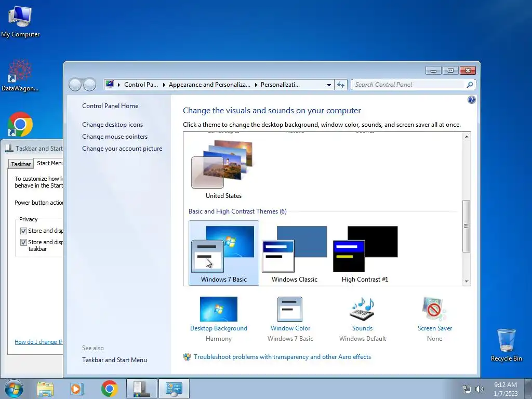Switch to the Start Menu tab

click(x=49, y=163)
